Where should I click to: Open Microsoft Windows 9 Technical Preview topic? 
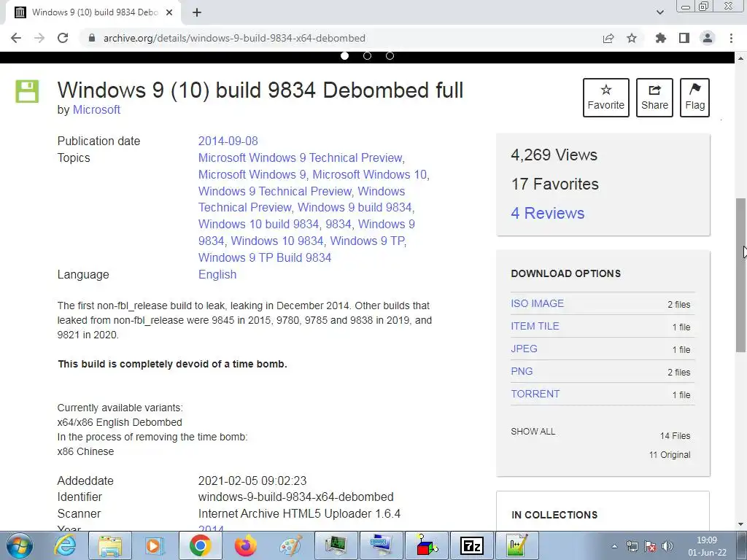click(x=301, y=157)
